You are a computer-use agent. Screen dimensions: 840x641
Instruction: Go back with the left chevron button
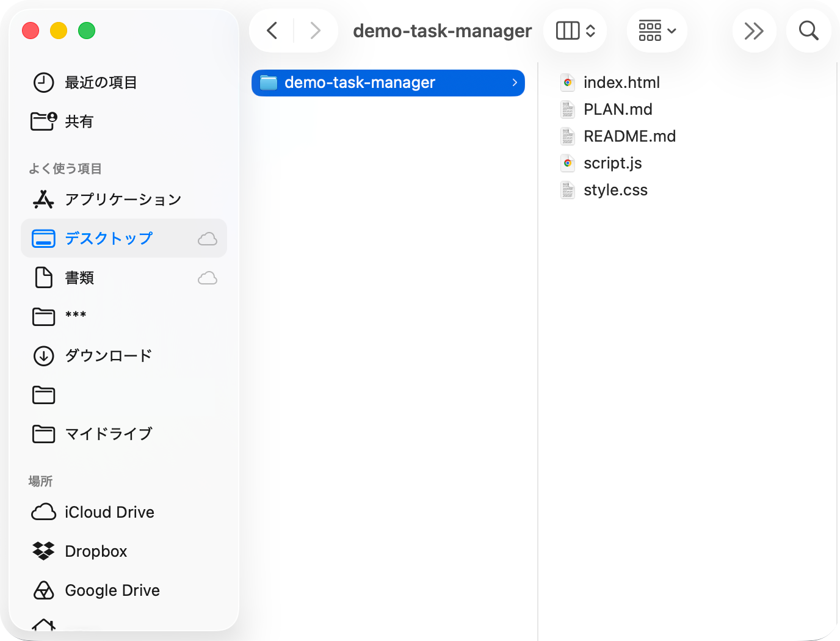[272, 31]
